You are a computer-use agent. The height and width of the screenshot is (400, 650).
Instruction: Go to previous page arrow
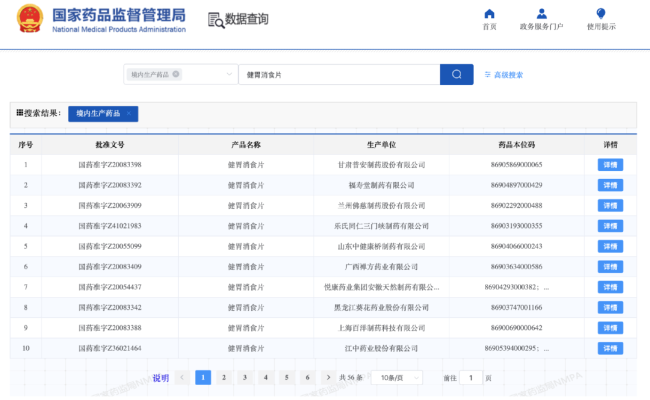click(x=182, y=377)
